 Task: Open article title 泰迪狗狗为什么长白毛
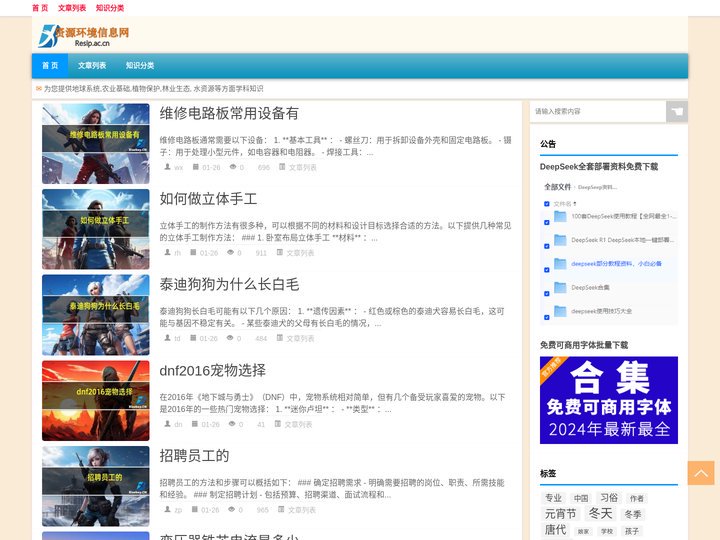[229, 285]
